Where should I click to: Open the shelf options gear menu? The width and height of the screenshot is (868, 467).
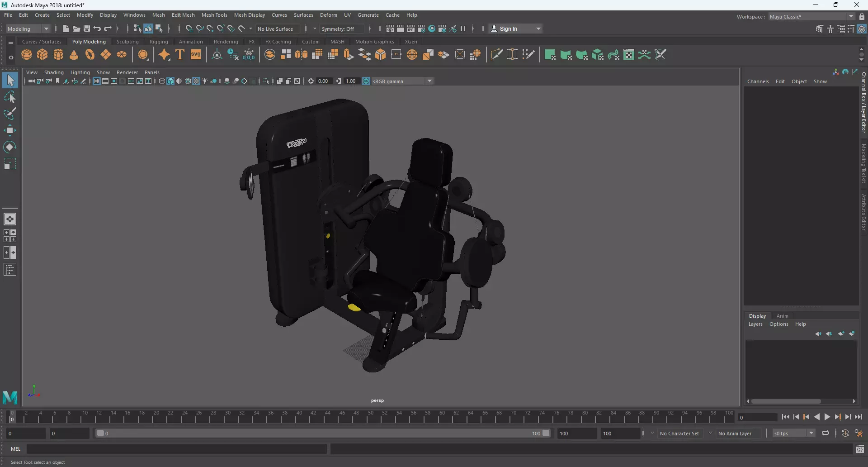(11, 57)
